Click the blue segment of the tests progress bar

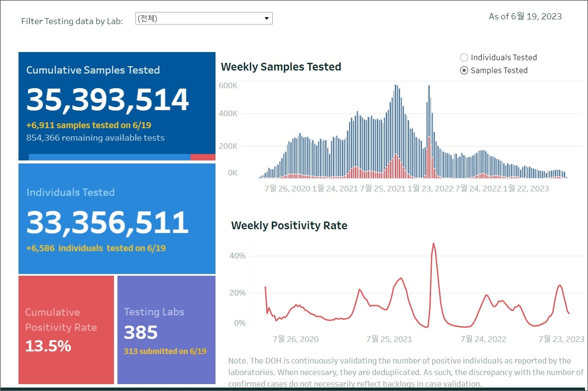coord(110,157)
